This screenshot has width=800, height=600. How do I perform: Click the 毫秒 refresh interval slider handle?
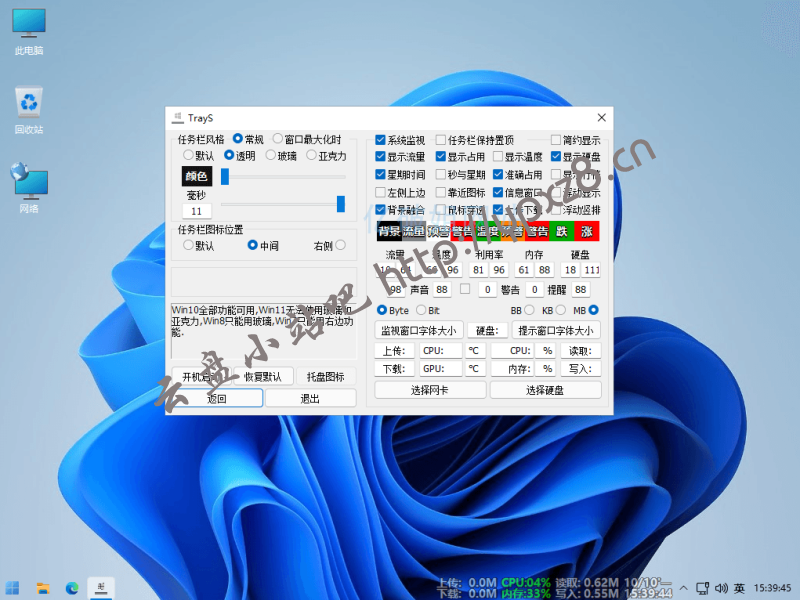pos(341,204)
